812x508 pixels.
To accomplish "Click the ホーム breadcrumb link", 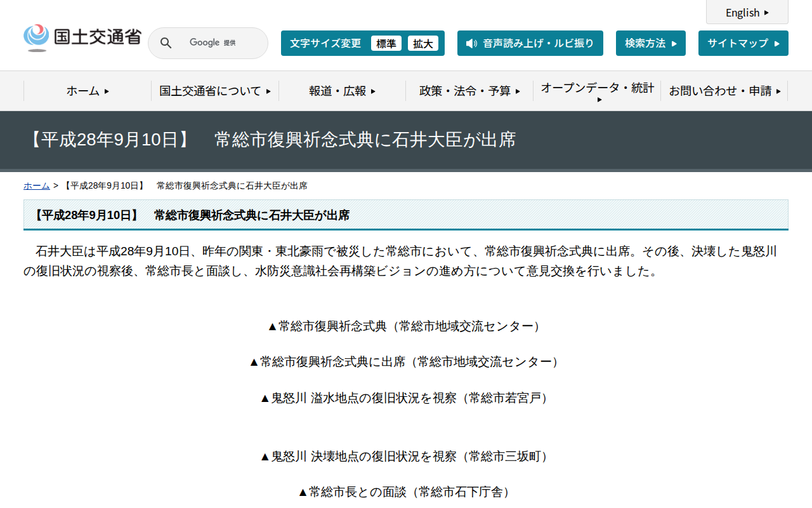I will (x=36, y=185).
